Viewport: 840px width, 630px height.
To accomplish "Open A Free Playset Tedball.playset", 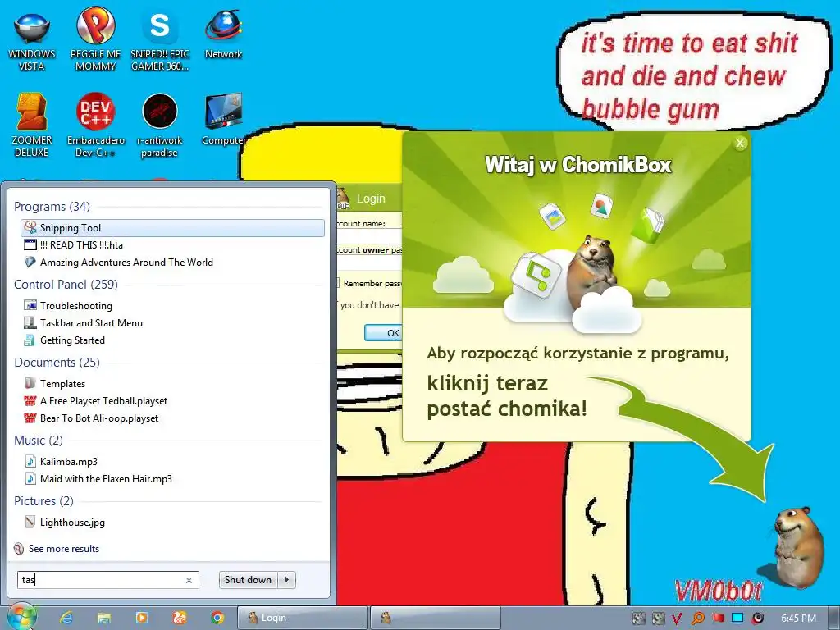I will [x=172, y=400].
